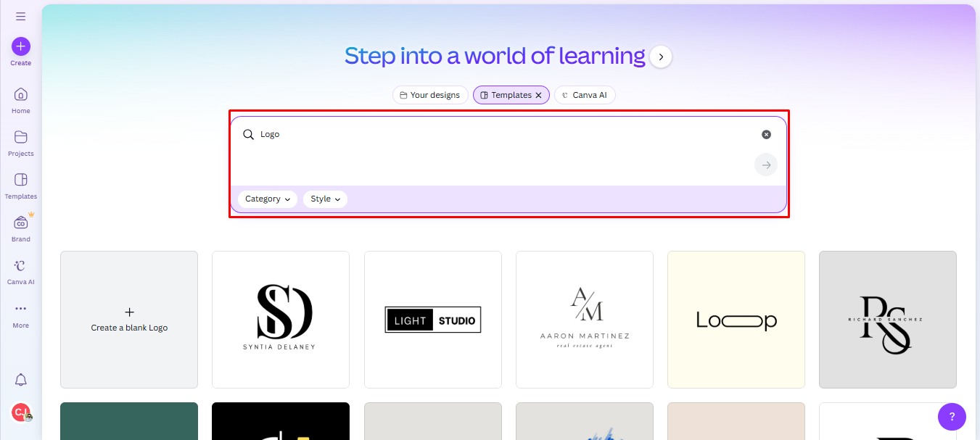Open the Category dropdown
The height and width of the screenshot is (440, 980).
pos(267,199)
